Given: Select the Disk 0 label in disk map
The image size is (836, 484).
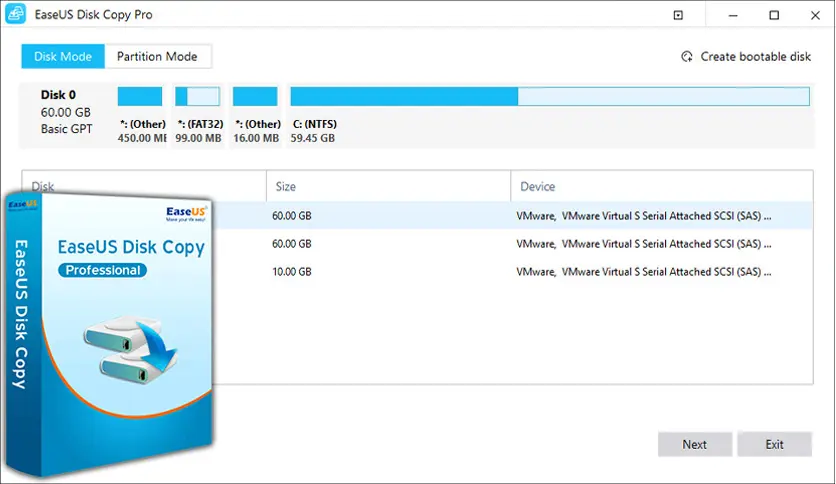Looking at the screenshot, I should (58, 96).
